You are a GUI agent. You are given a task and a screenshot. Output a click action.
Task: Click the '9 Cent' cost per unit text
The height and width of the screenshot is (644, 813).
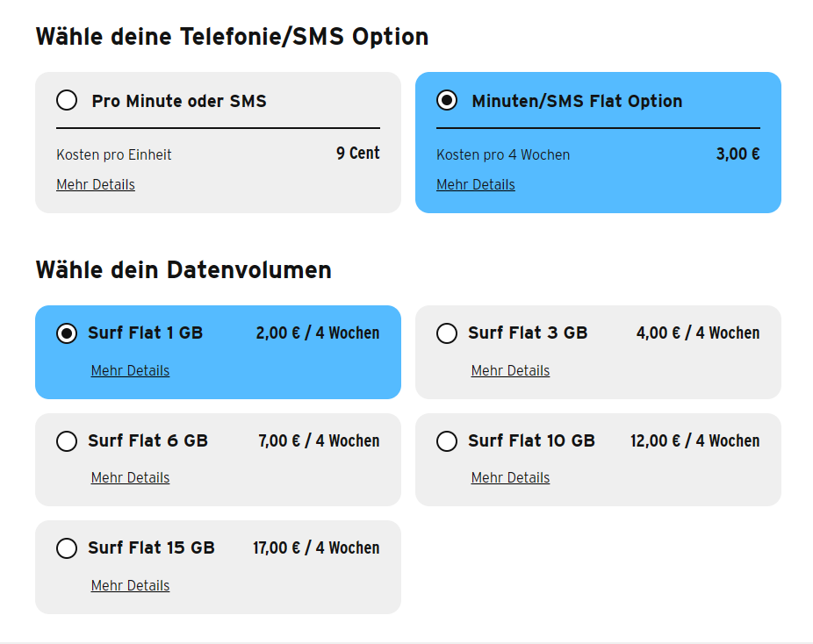tap(358, 154)
